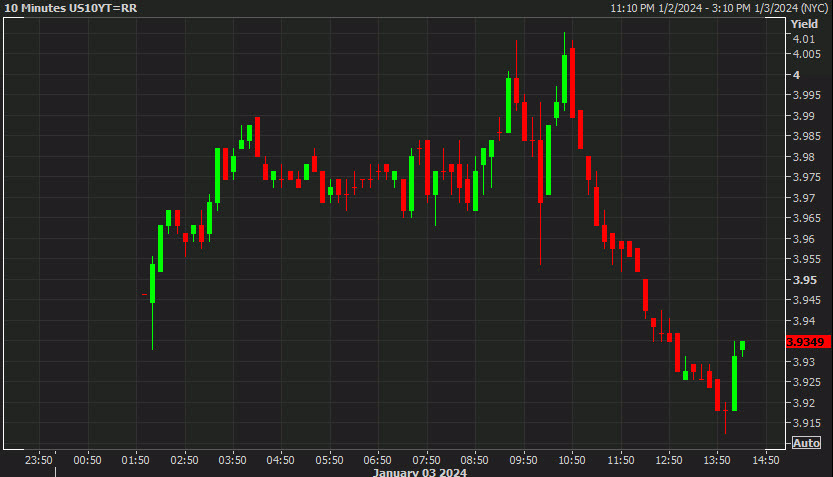Click the 3.94 yield axis label
The image size is (833, 477).
804,320
